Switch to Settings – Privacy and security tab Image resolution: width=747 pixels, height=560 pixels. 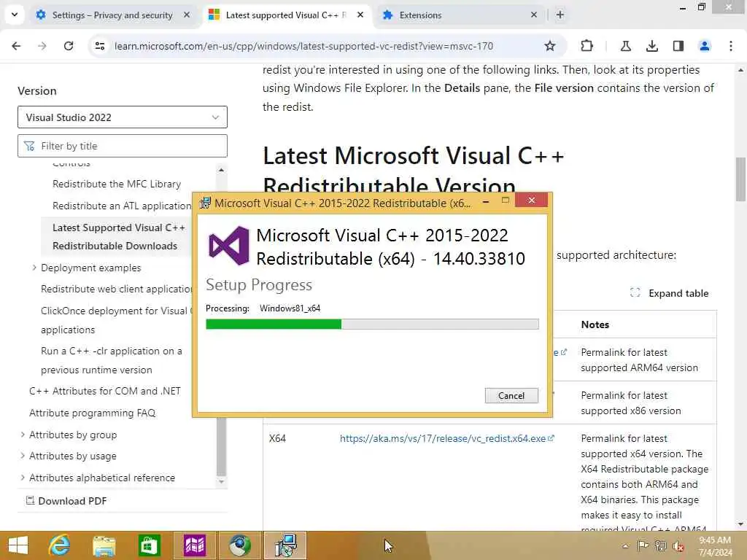(112, 15)
